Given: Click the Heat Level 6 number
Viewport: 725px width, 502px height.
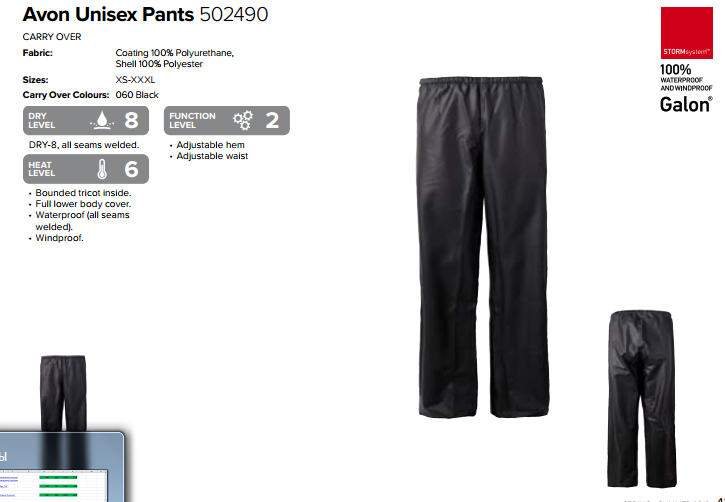Looking at the screenshot, I should [x=131, y=169].
